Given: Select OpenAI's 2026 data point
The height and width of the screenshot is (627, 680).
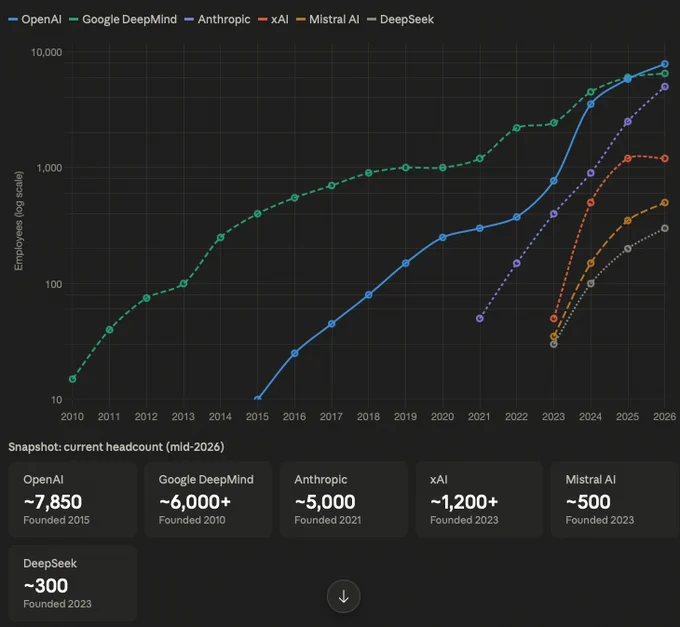Looking at the screenshot, I should [x=664, y=64].
